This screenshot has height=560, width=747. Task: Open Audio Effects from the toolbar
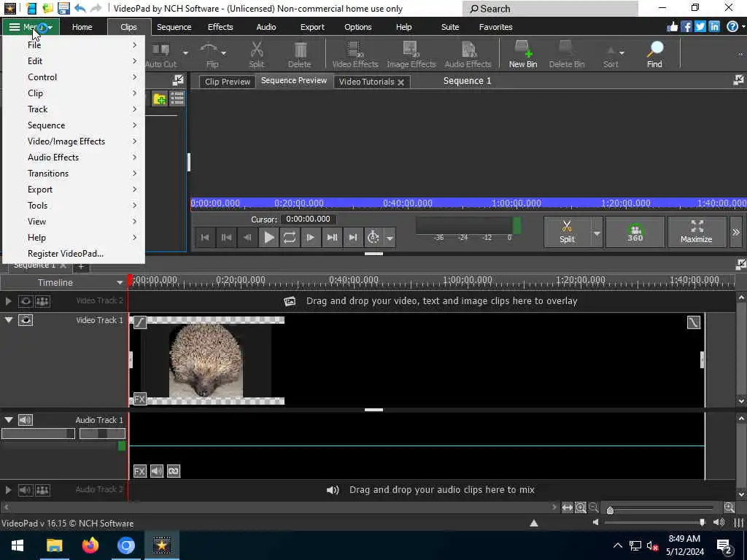coord(468,55)
